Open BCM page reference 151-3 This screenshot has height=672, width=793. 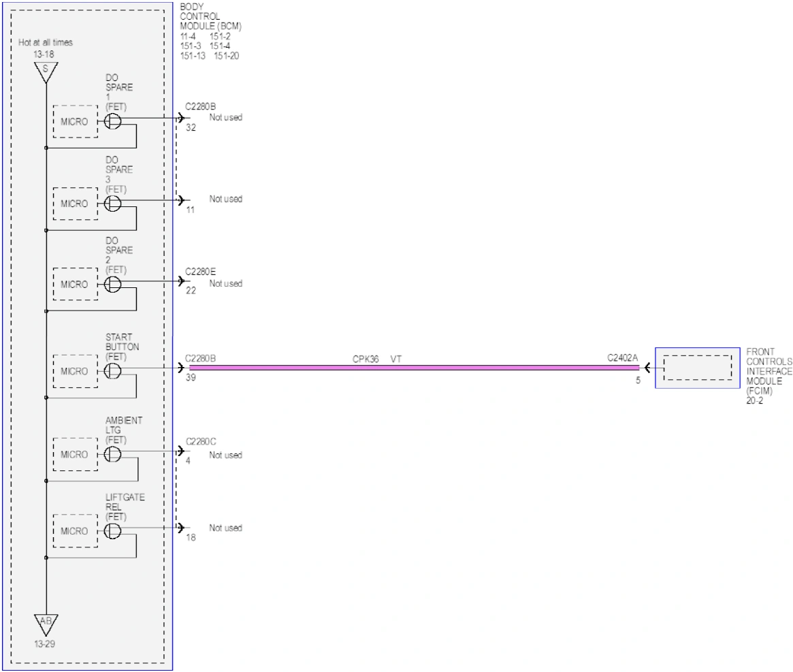coord(191,46)
